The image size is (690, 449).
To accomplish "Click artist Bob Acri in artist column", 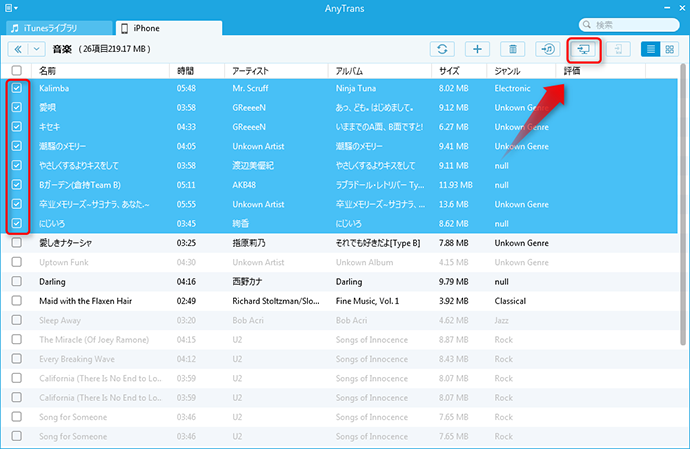I will point(248,320).
